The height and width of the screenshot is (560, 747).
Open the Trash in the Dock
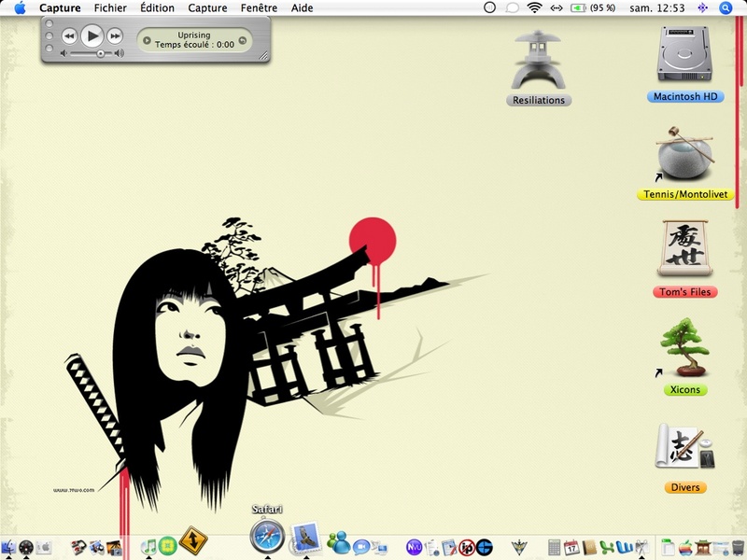(739, 548)
